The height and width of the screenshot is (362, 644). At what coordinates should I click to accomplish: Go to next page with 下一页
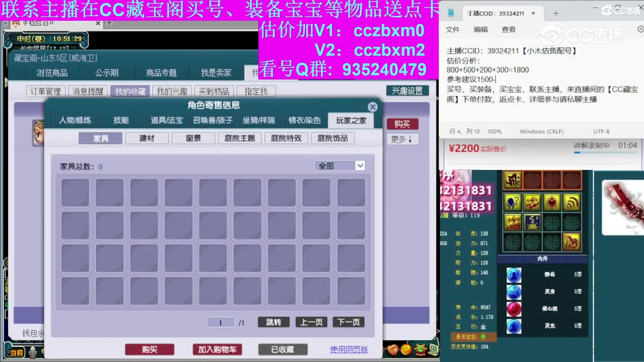348,322
